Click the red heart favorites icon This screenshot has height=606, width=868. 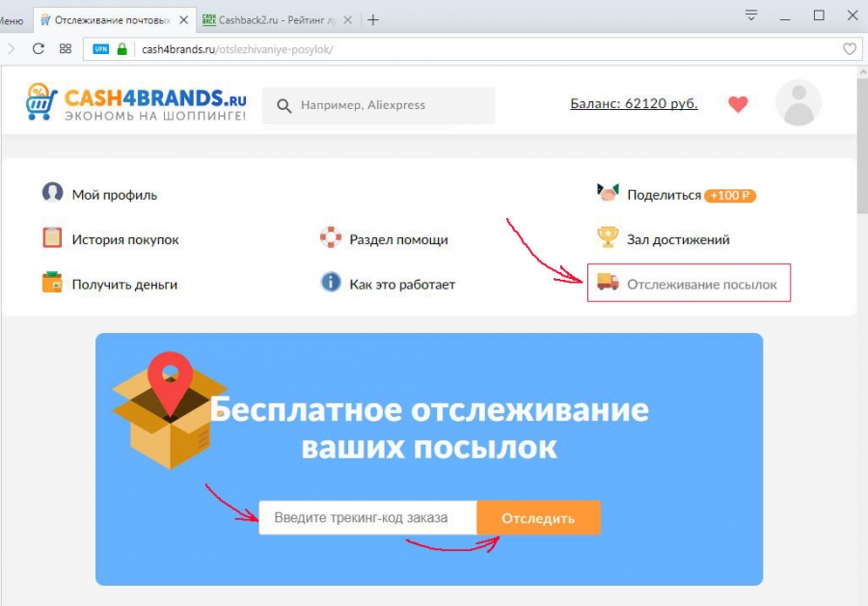(738, 103)
